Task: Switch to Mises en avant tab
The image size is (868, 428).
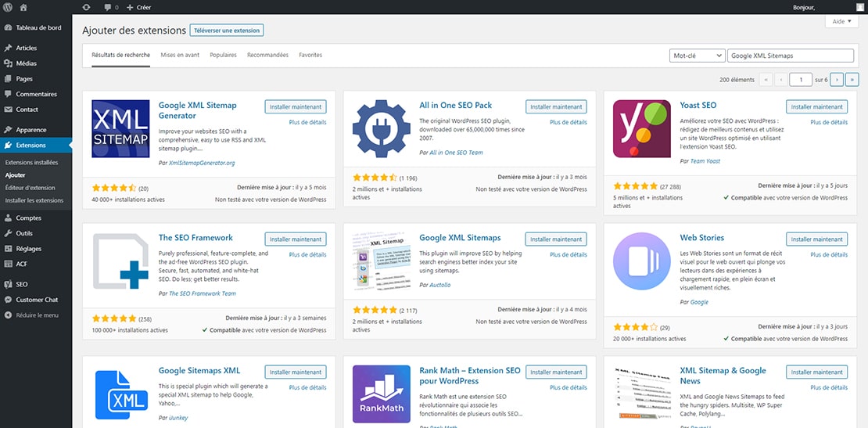Action: tap(180, 55)
